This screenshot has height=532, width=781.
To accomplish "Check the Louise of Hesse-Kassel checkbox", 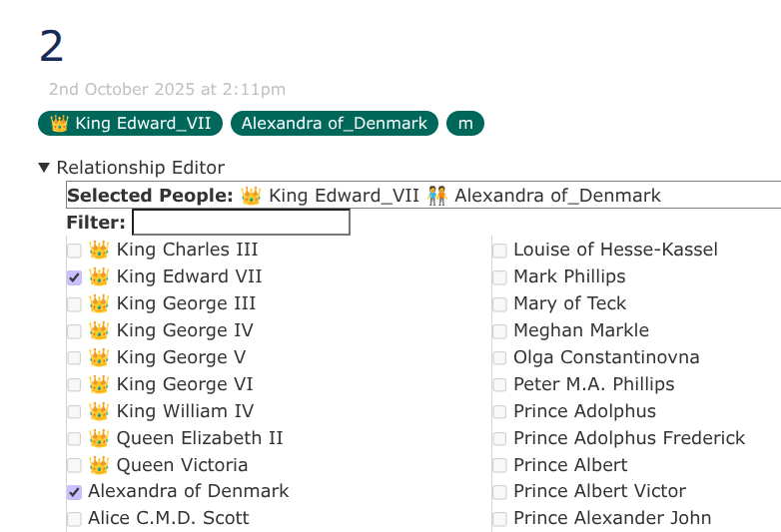I will tap(499, 251).
